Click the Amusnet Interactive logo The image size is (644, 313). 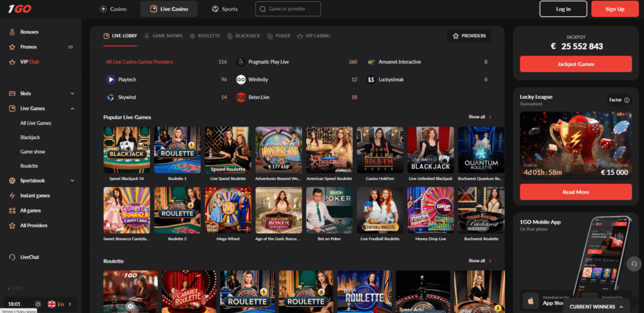(x=371, y=62)
